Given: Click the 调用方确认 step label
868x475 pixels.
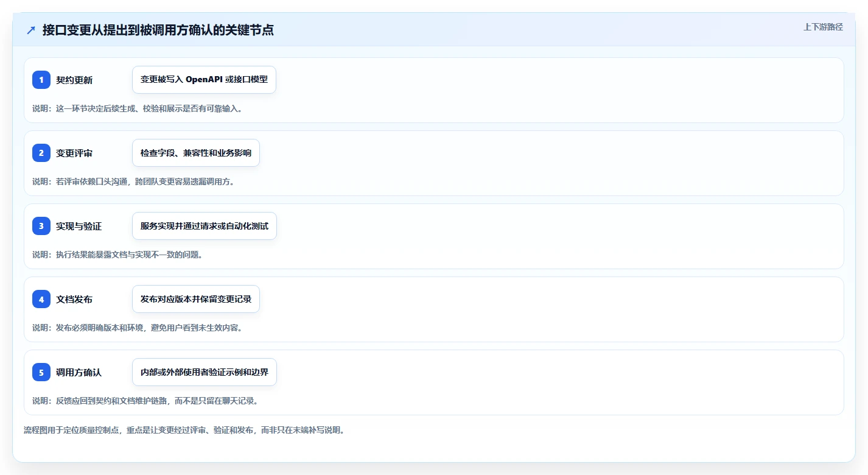Looking at the screenshot, I should pos(79,373).
